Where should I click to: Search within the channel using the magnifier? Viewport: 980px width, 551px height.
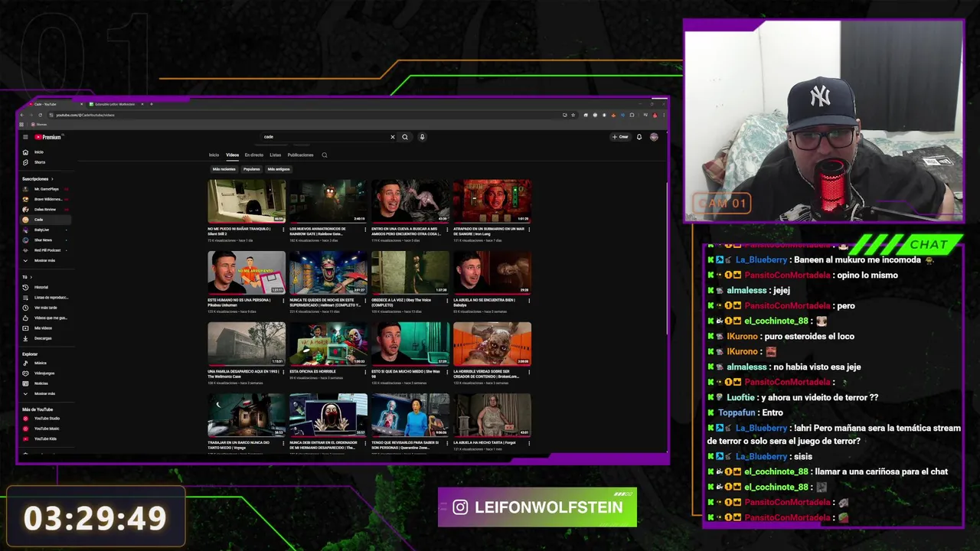pyautogui.click(x=325, y=155)
